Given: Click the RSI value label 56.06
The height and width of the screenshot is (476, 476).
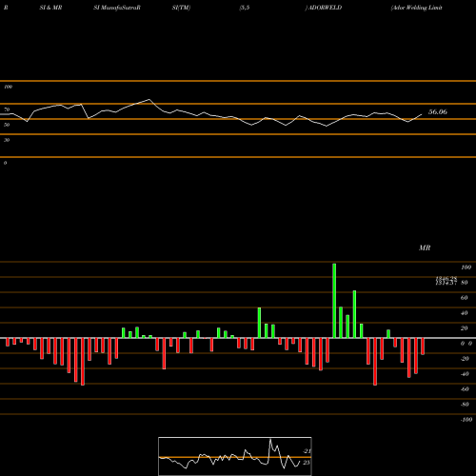Looking at the screenshot, I should pos(438,111).
